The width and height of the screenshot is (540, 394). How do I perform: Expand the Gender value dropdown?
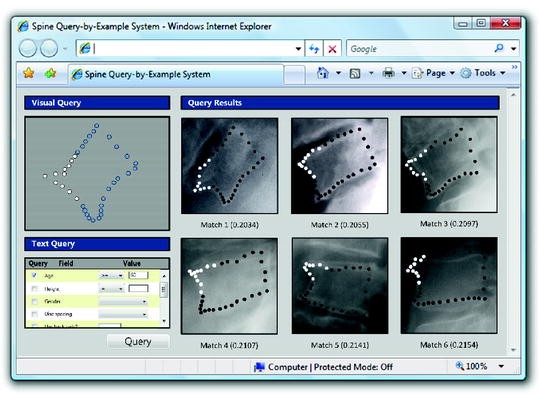pos(123,302)
